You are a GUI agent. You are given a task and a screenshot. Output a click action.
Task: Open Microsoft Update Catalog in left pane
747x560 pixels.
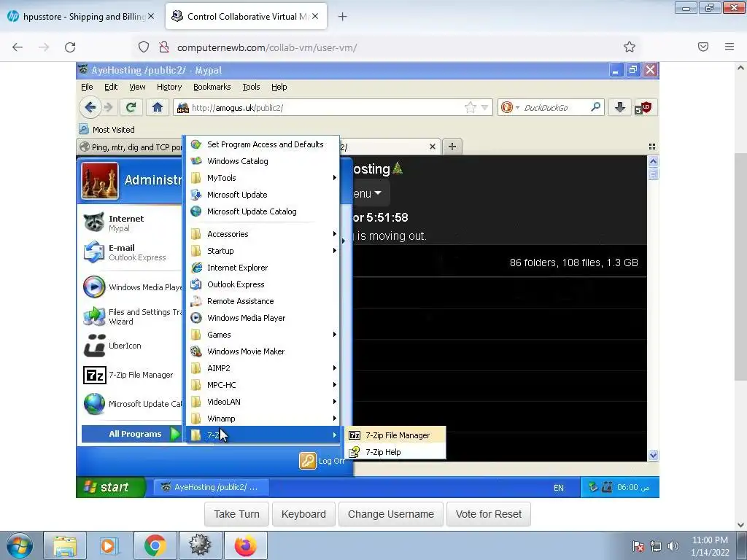tap(132, 404)
